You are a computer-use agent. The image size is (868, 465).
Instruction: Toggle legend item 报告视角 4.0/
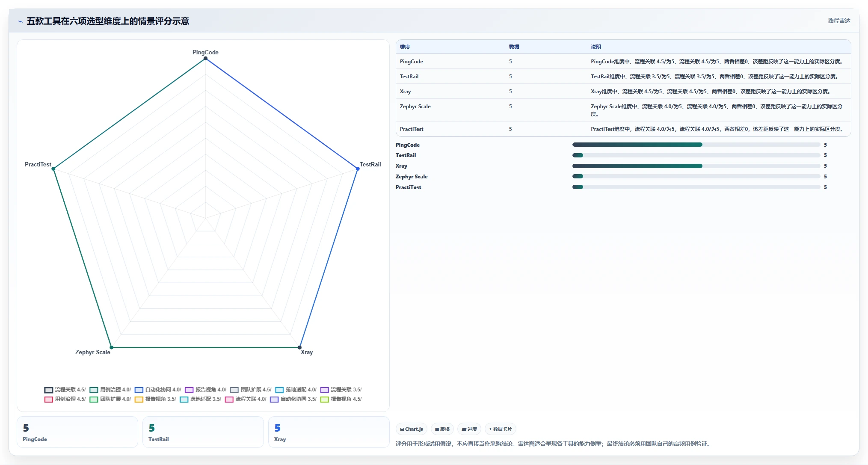tap(205, 390)
